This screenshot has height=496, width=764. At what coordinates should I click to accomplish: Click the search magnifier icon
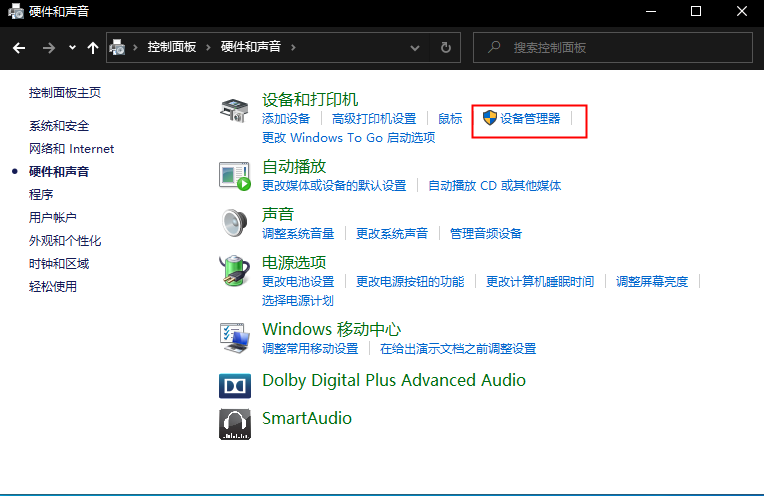(494, 47)
